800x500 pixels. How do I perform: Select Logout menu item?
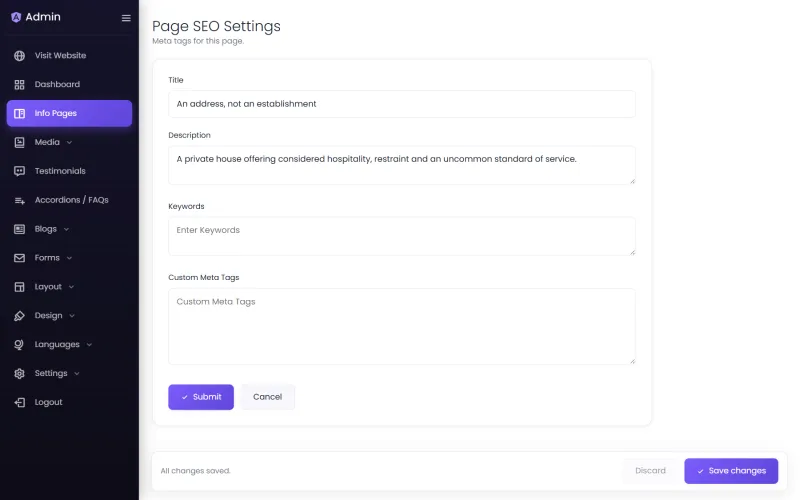point(69,402)
